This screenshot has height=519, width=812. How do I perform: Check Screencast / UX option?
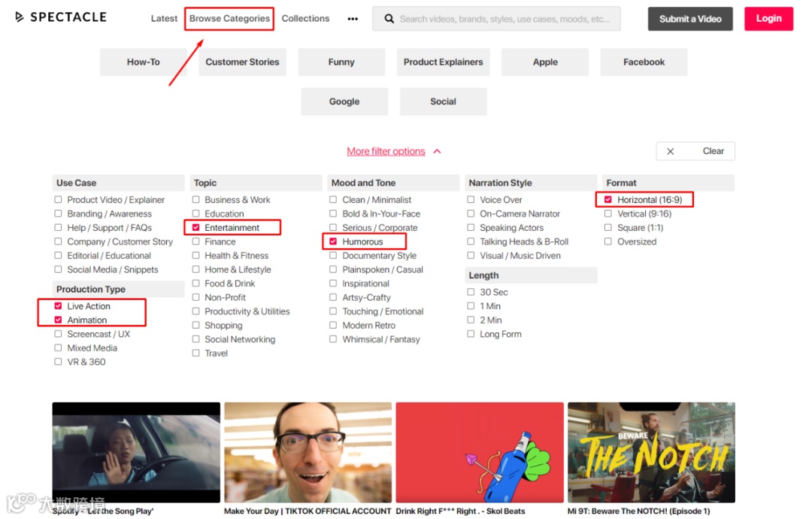click(x=58, y=334)
